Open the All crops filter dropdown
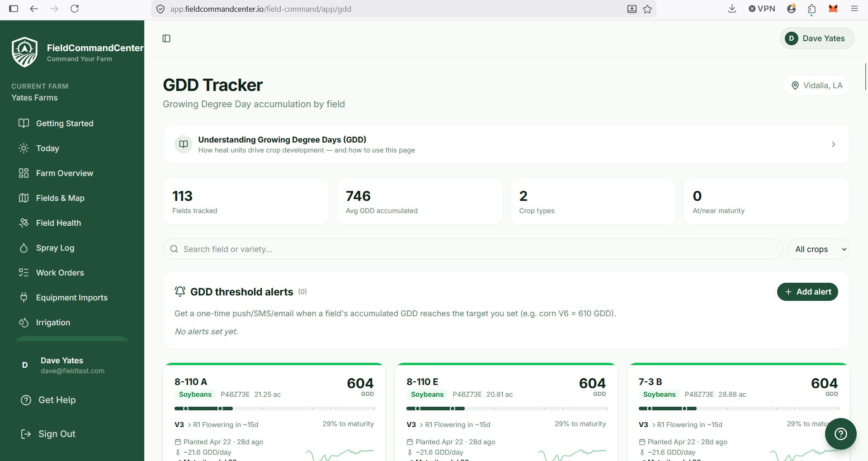The image size is (868, 461). point(819,249)
